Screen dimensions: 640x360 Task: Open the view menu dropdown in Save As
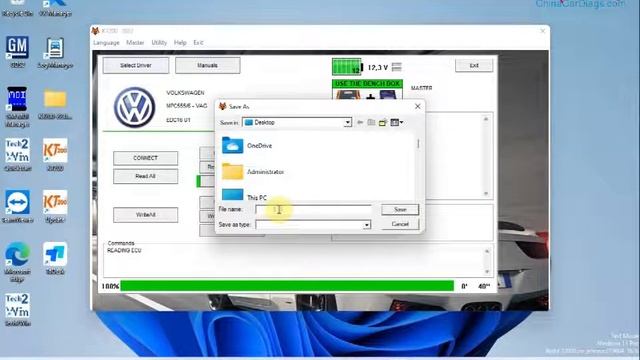pos(397,122)
